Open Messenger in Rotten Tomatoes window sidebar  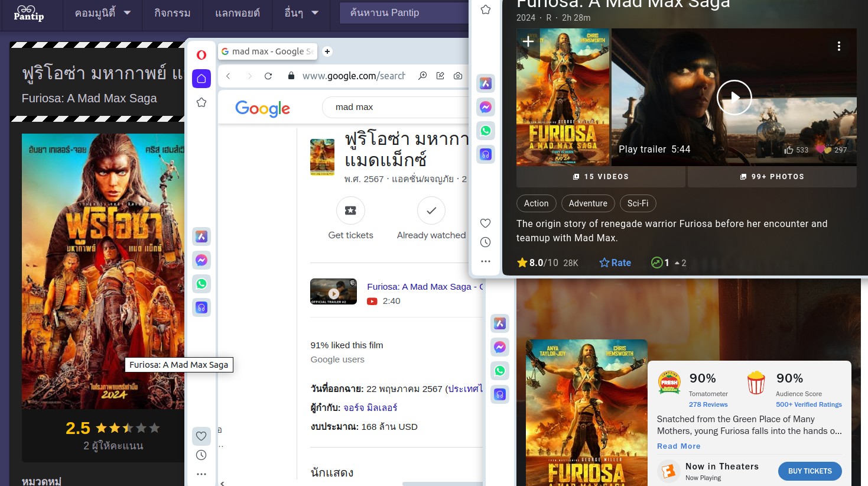(x=500, y=347)
